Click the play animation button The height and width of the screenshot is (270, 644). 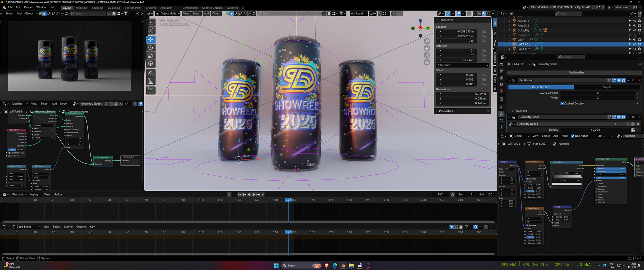(x=254, y=194)
